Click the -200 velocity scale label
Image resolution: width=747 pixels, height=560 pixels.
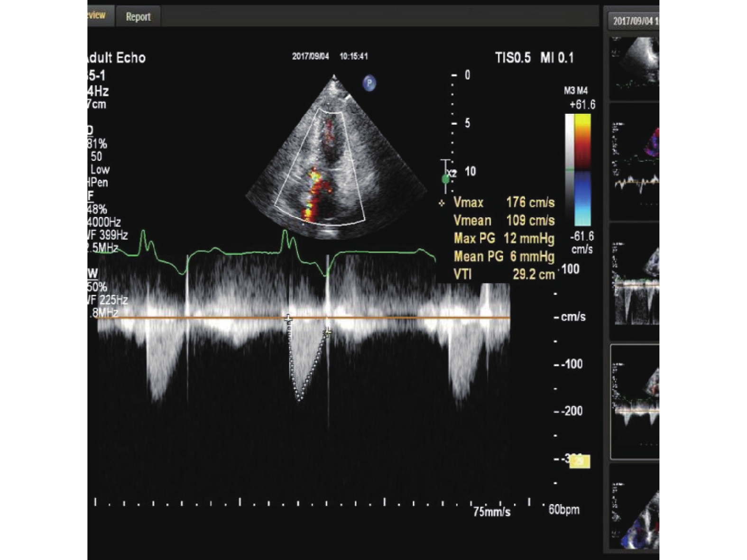tap(571, 411)
